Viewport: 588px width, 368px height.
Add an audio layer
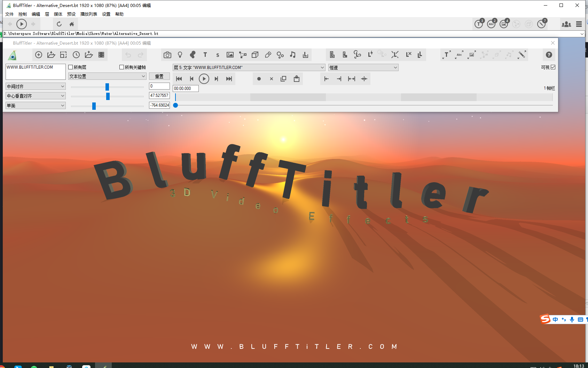click(293, 55)
